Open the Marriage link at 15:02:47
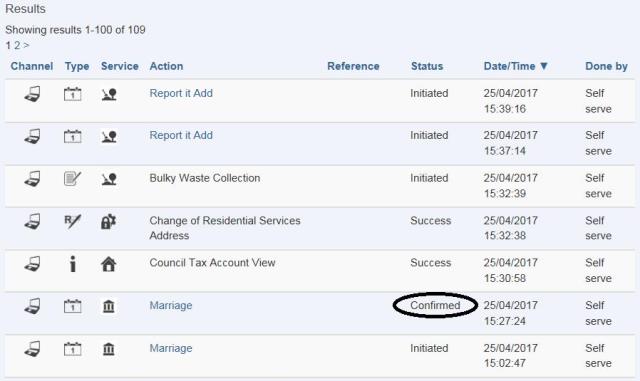The height and width of the screenshot is (381, 640). click(x=171, y=348)
